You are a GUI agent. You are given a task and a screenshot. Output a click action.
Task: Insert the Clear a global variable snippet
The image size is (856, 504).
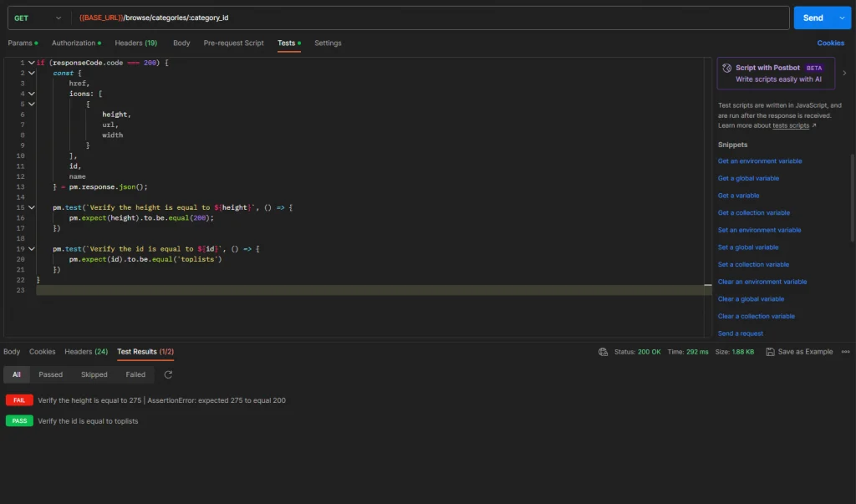tap(751, 299)
